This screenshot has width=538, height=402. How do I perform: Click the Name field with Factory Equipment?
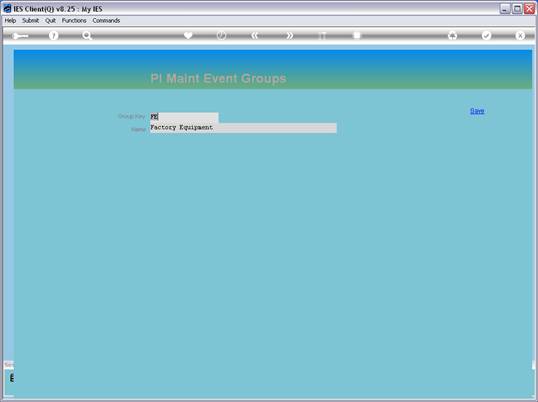point(243,128)
